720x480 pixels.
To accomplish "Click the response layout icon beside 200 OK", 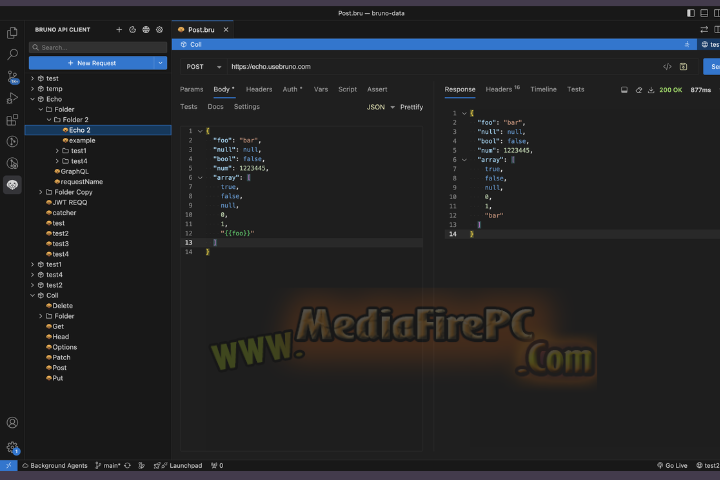I will [624, 90].
